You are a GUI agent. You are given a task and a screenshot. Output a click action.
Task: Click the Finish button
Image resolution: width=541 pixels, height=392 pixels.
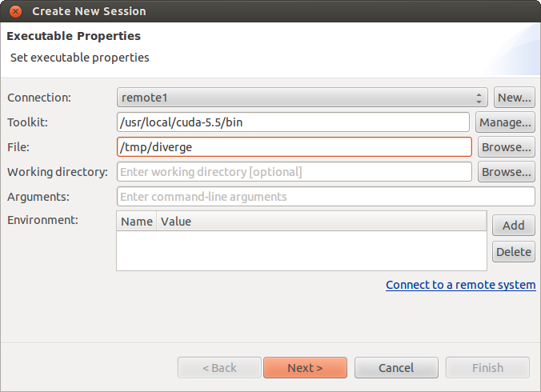click(487, 368)
